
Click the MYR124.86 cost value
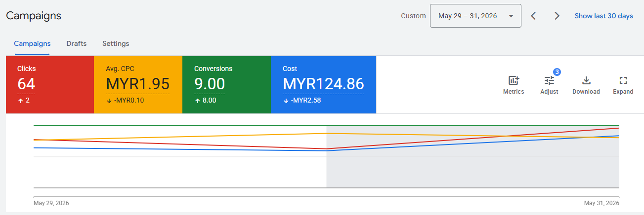point(323,84)
